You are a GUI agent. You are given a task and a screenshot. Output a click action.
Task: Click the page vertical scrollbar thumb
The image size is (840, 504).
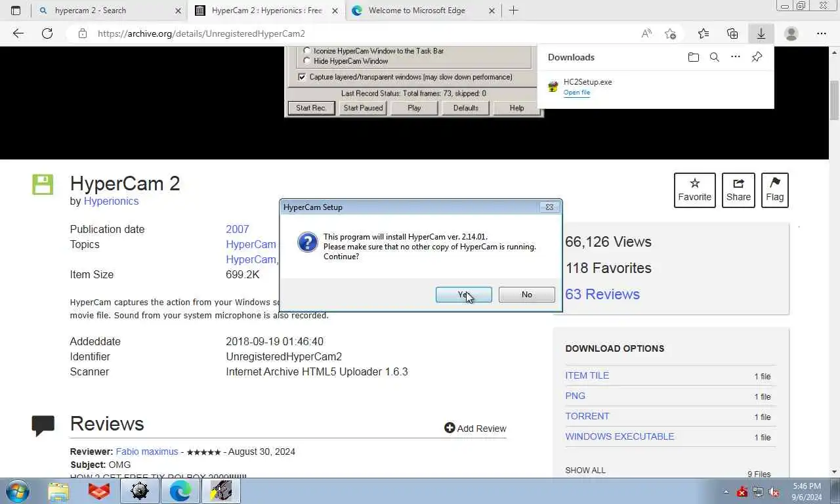point(835,99)
